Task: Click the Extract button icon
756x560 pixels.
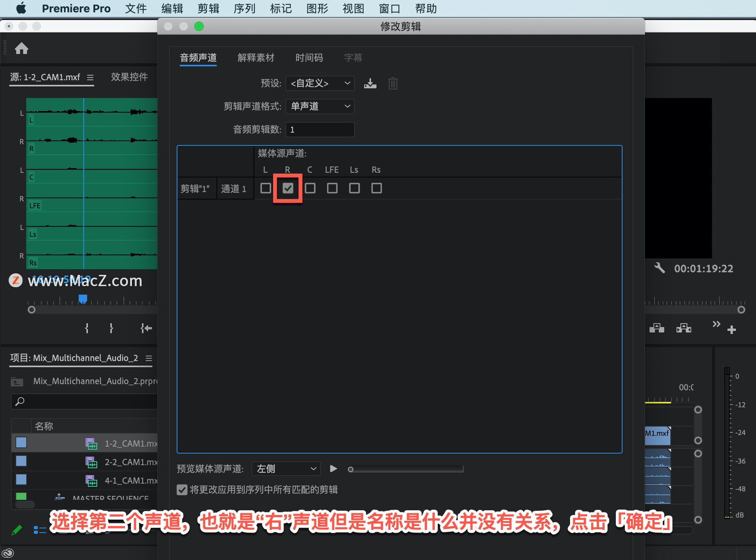Action: pyautogui.click(x=684, y=328)
